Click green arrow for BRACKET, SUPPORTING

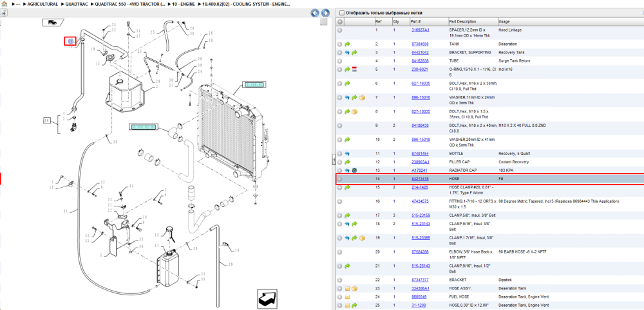[354, 53]
